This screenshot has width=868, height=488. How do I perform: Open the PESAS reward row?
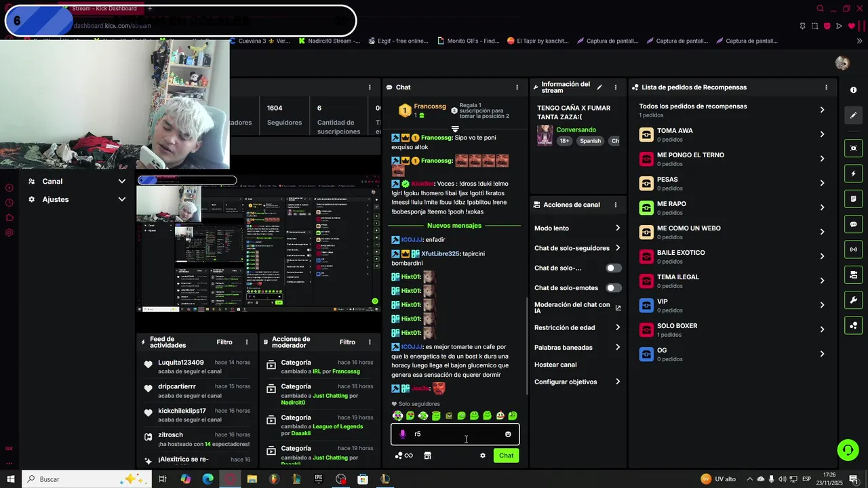click(x=732, y=183)
